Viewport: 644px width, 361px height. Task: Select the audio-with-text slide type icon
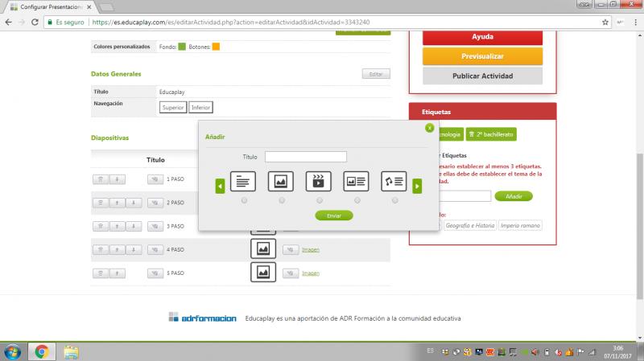[x=394, y=182]
